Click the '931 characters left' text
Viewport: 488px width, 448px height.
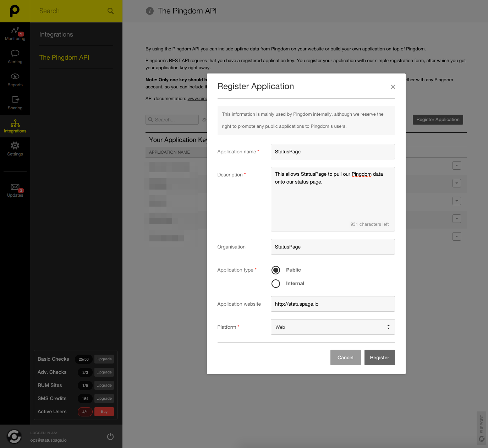pyautogui.click(x=369, y=224)
